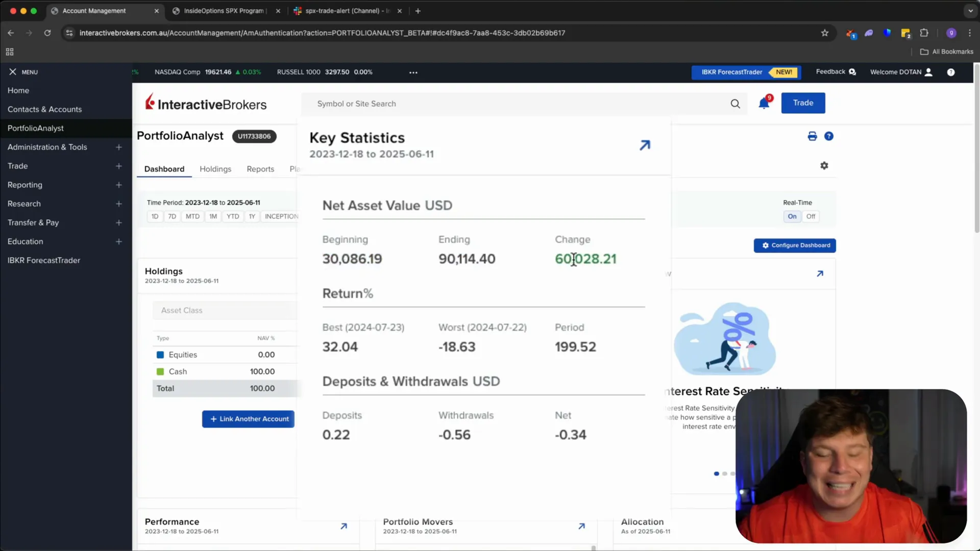The width and height of the screenshot is (980, 551).
Task: Click the blue Trade button
Action: click(x=803, y=103)
